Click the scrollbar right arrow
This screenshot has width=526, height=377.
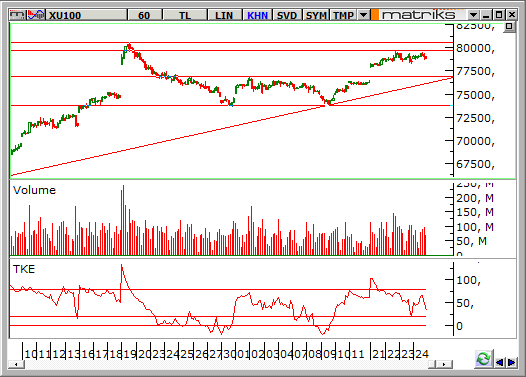click(444, 364)
